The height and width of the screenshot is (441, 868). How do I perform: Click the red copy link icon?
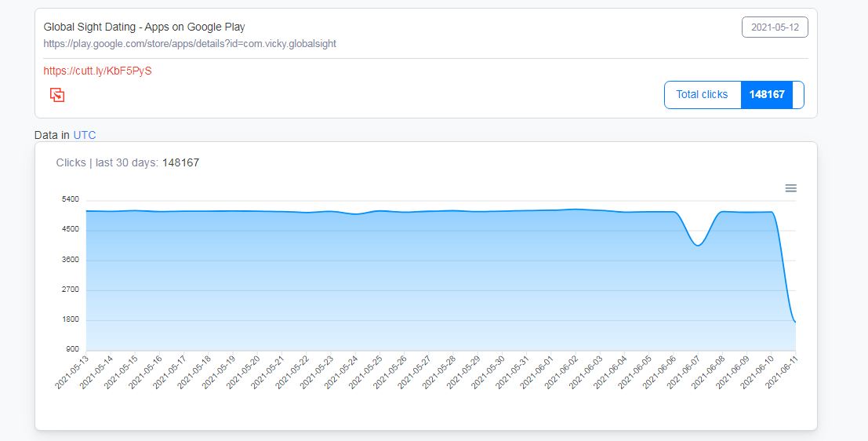pyautogui.click(x=57, y=95)
